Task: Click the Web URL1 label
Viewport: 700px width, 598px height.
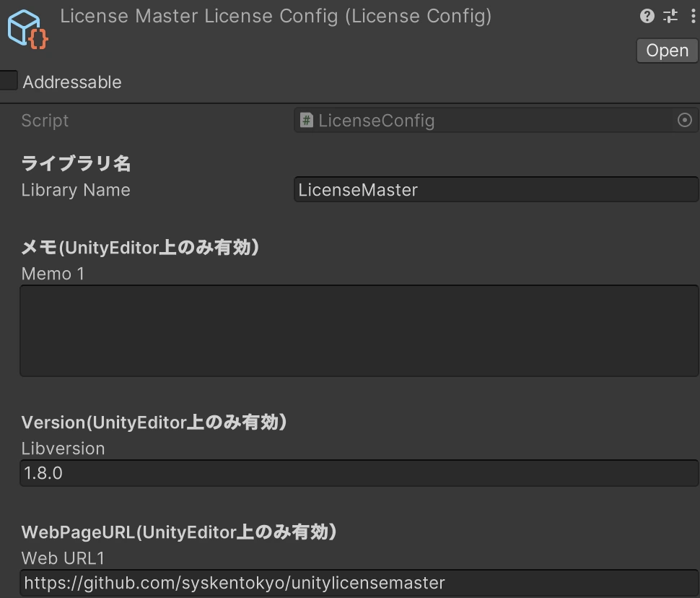Action: pos(63,558)
